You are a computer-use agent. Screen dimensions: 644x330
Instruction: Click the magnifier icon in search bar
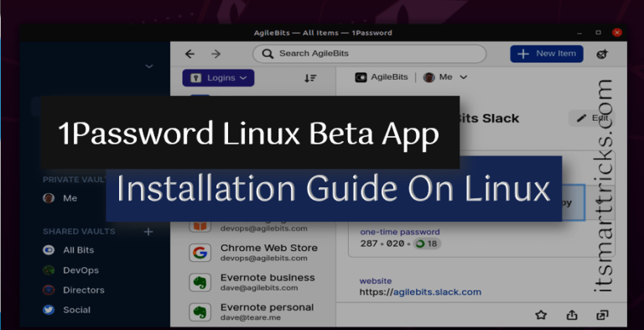[x=267, y=54]
